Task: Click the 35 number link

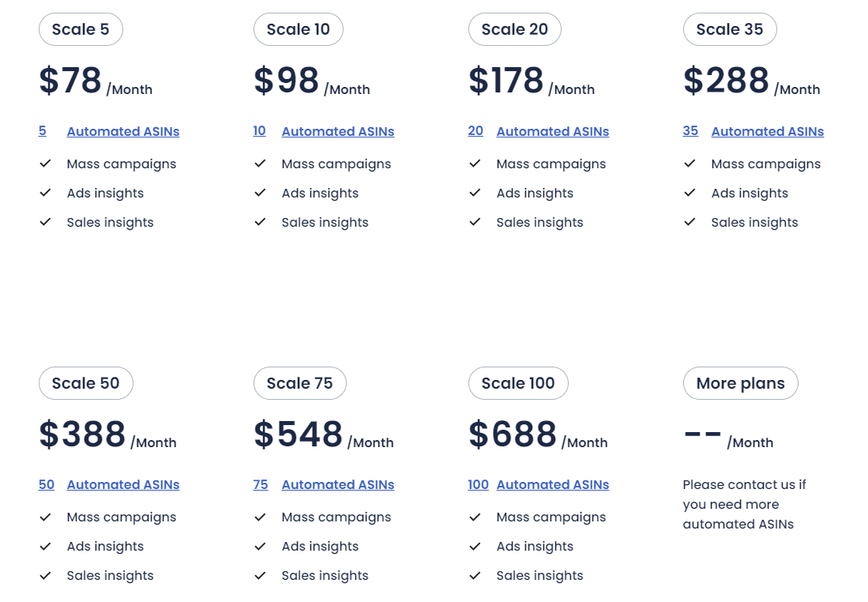Action: [x=690, y=131]
